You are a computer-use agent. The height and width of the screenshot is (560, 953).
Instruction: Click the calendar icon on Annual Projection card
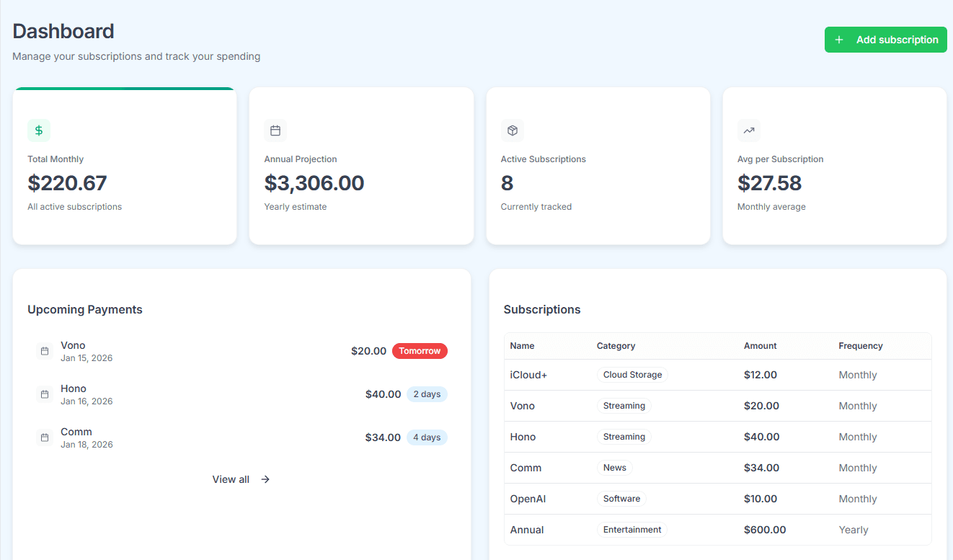(275, 130)
